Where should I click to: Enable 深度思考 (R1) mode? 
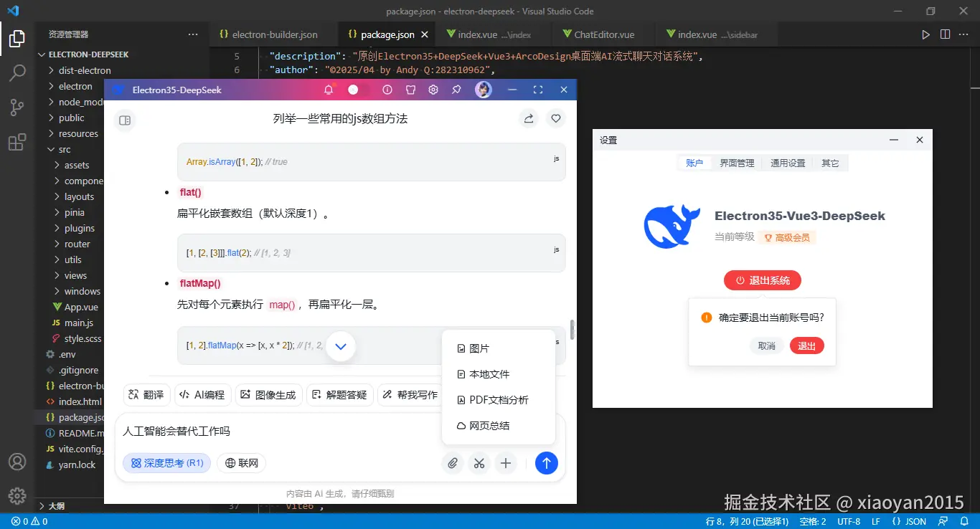click(166, 463)
